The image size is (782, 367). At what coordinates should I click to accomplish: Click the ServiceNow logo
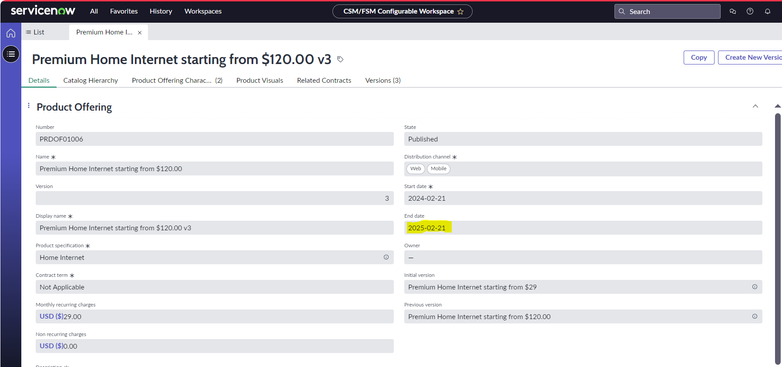(x=43, y=11)
